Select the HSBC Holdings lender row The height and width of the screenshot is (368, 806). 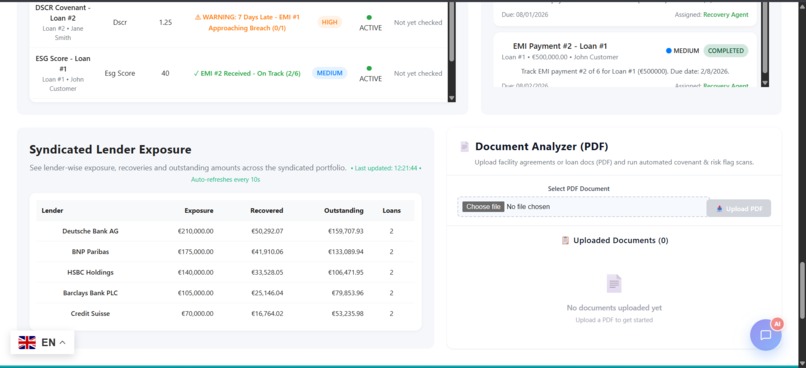click(x=225, y=272)
